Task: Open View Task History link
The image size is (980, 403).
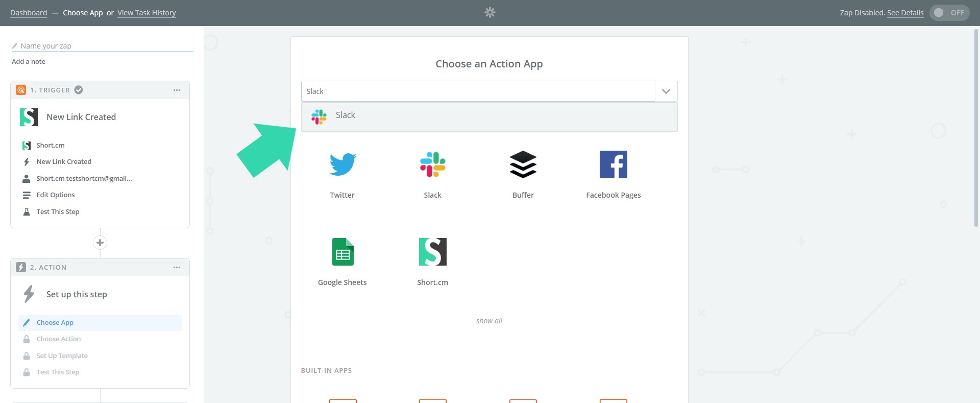Action: 146,13
